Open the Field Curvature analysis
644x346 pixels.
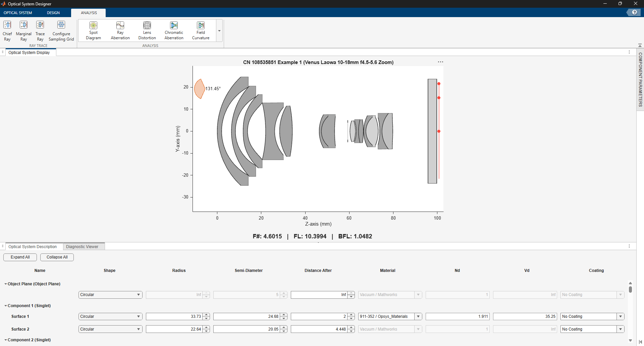[x=201, y=31]
